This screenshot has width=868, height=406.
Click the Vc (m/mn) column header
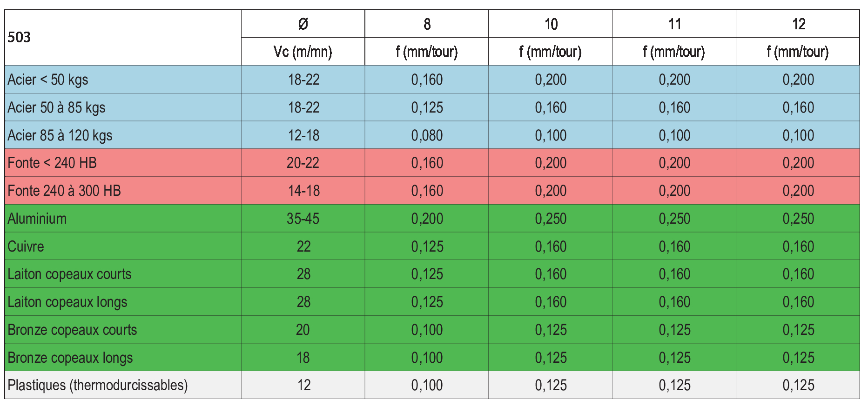tap(303, 52)
